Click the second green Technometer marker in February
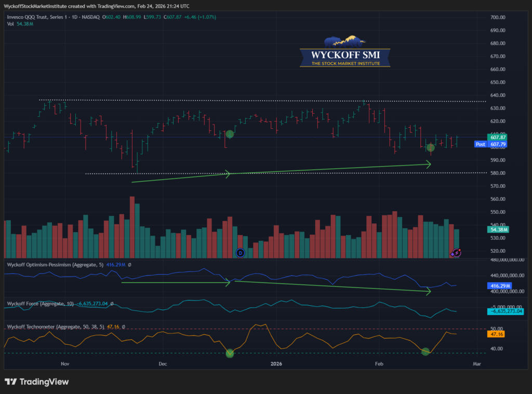This screenshot has height=394, width=532. tap(425, 351)
